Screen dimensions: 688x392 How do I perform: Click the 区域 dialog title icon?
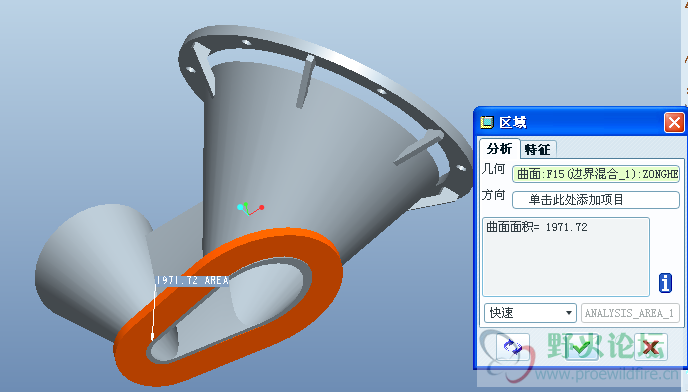[x=487, y=122]
